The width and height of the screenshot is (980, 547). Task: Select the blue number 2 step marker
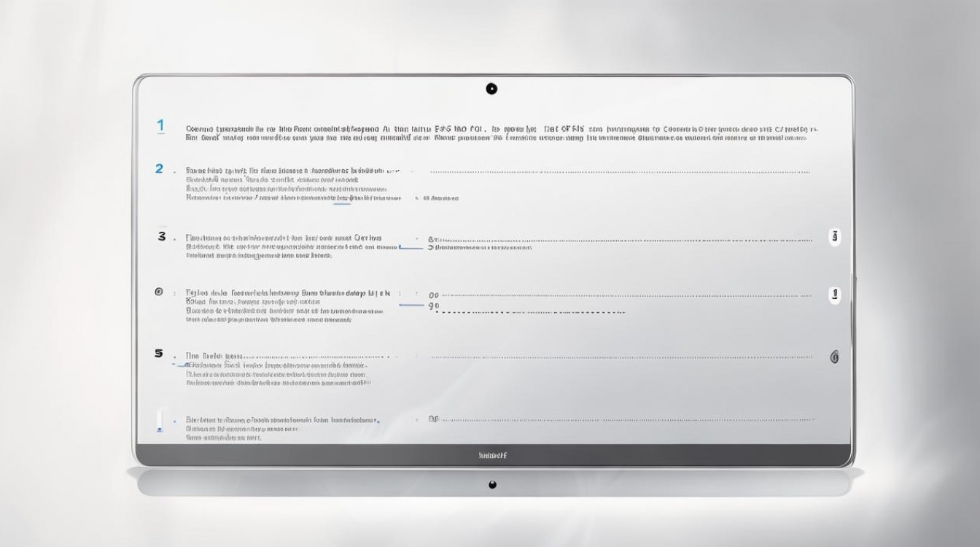pos(159,168)
